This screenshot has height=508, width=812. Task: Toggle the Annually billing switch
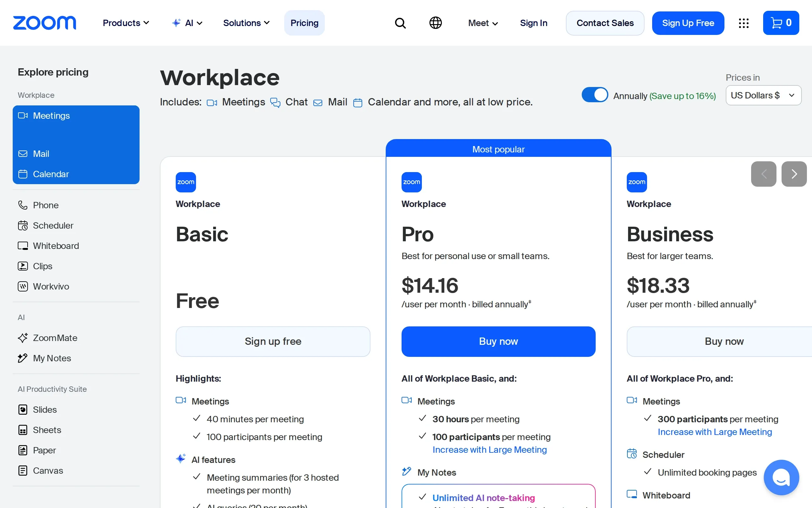[x=595, y=95]
